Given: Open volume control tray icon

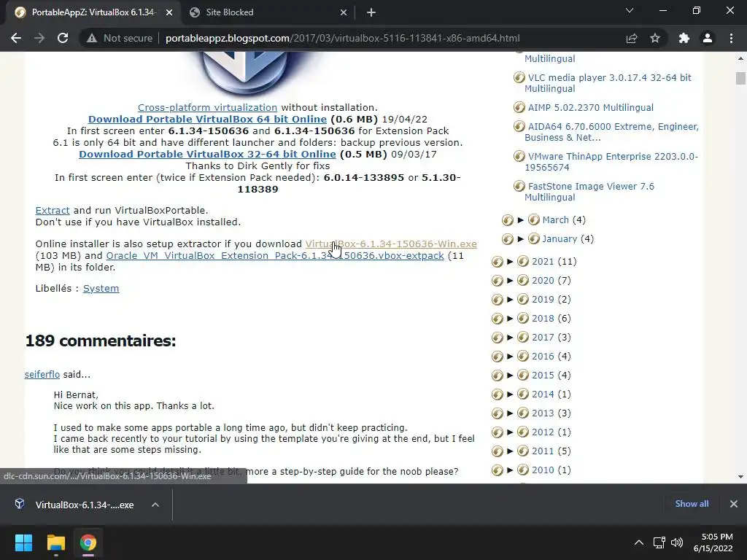Looking at the screenshot, I should 676,542.
